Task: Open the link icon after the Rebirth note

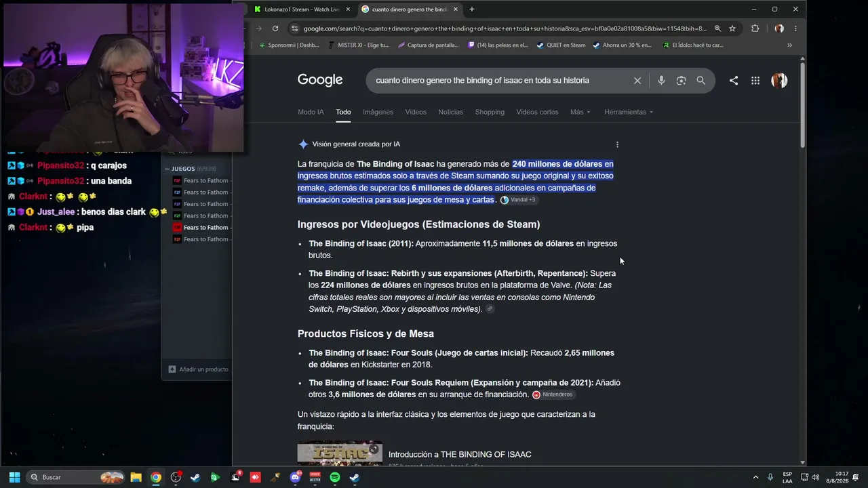Action: [490, 309]
